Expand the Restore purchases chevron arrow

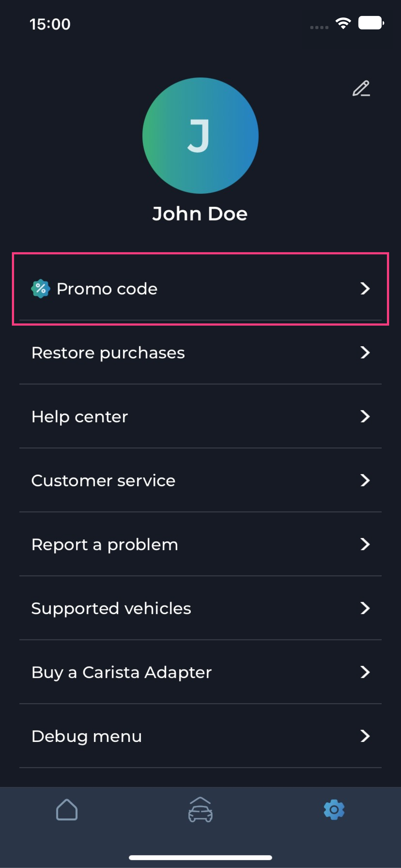tap(365, 353)
